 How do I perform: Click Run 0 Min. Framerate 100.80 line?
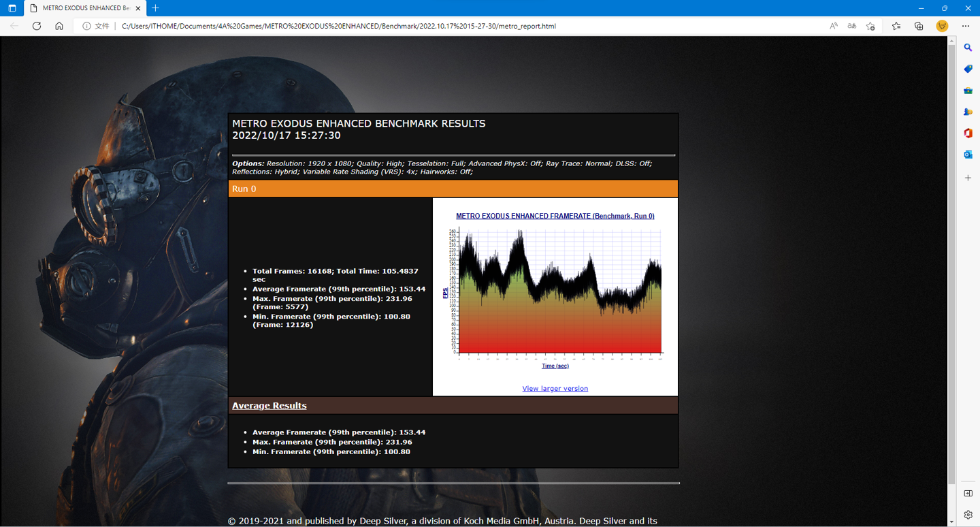331,321
